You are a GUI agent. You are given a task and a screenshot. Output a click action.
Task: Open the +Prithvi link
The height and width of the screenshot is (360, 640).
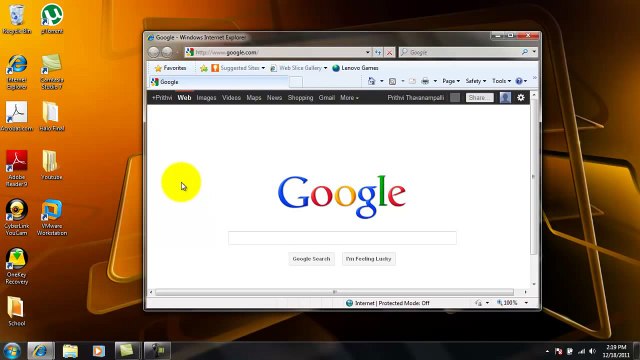click(x=162, y=98)
